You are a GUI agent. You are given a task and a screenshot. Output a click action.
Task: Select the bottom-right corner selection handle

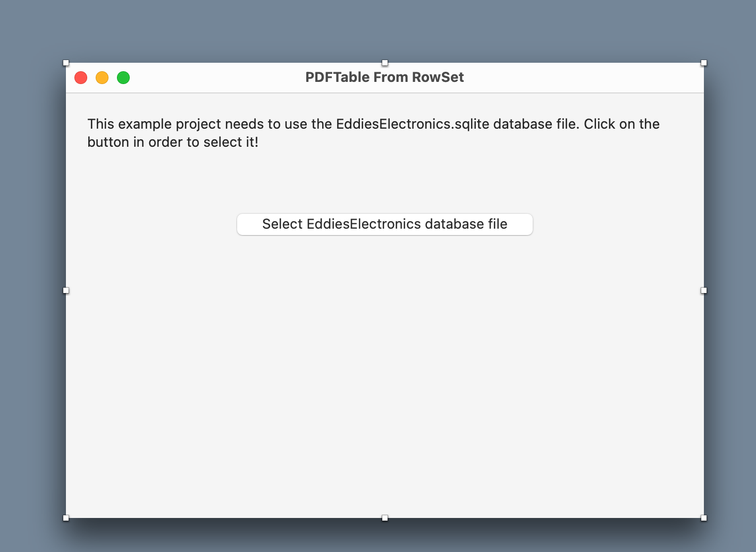[x=704, y=518]
